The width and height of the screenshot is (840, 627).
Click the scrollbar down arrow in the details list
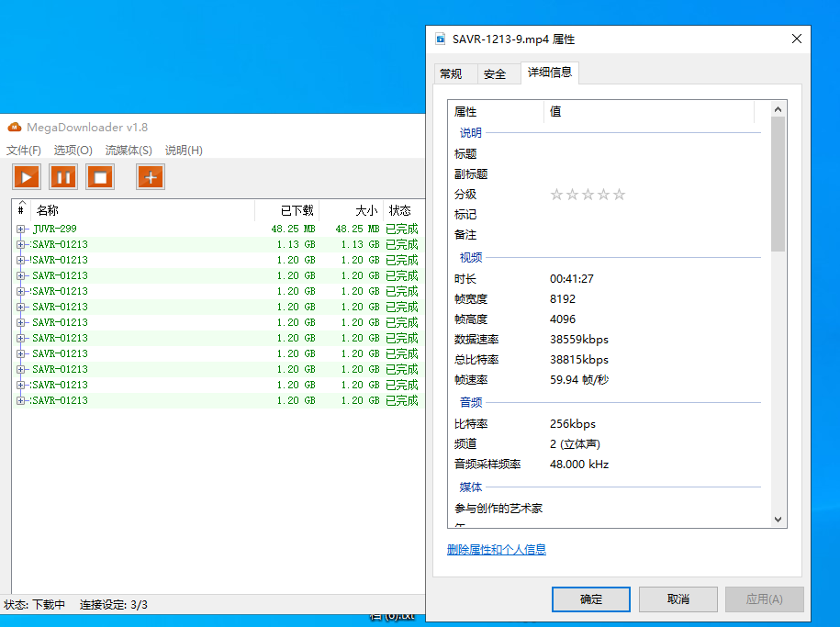778,520
